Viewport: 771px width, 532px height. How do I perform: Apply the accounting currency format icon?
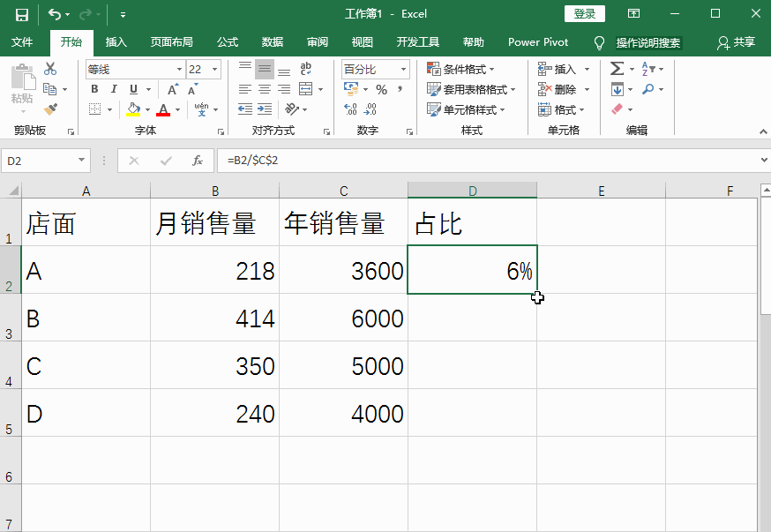pos(351,89)
